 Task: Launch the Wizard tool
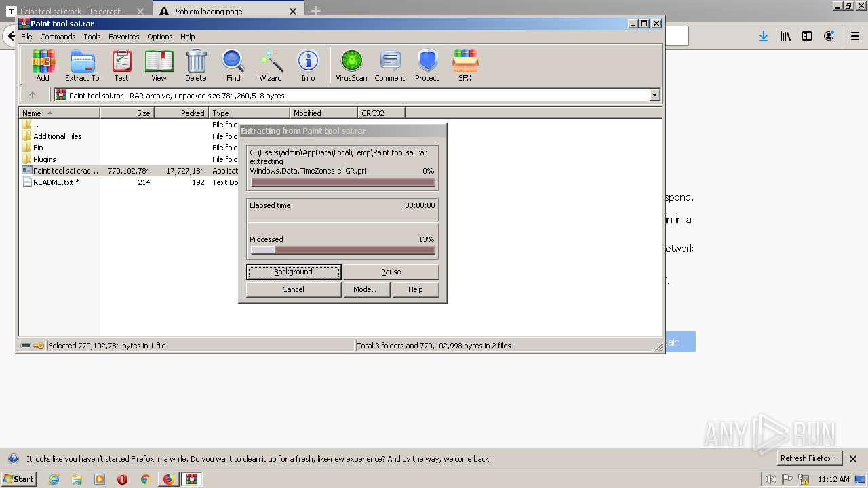tap(271, 66)
